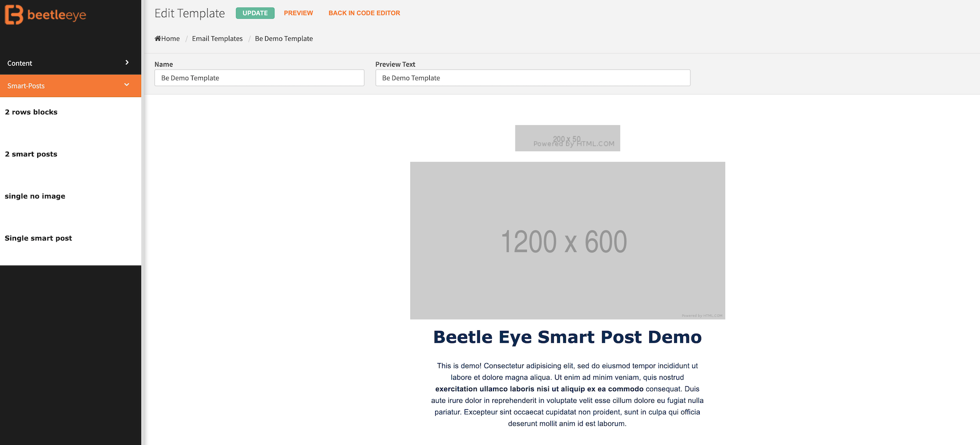The width and height of the screenshot is (980, 445).
Task: Click the Preview Text label
Action: pyautogui.click(x=395, y=64)
